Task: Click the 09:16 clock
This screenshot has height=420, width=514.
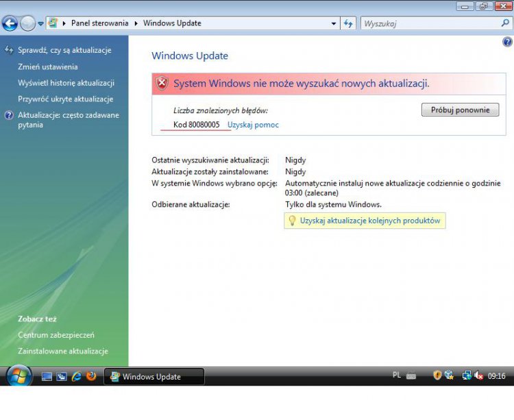Action: pyautogui.click(x=496, y=376)
